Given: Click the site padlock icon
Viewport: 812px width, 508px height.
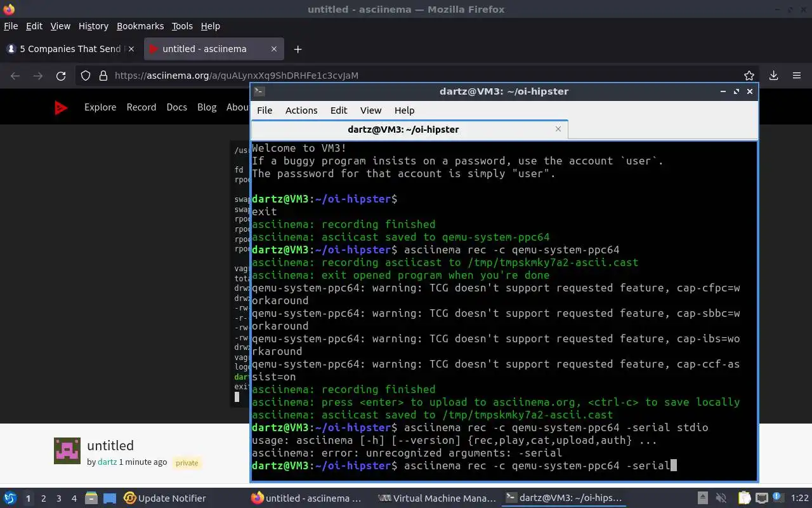Looking at the screenshot, I should click(x=103, y=76).
